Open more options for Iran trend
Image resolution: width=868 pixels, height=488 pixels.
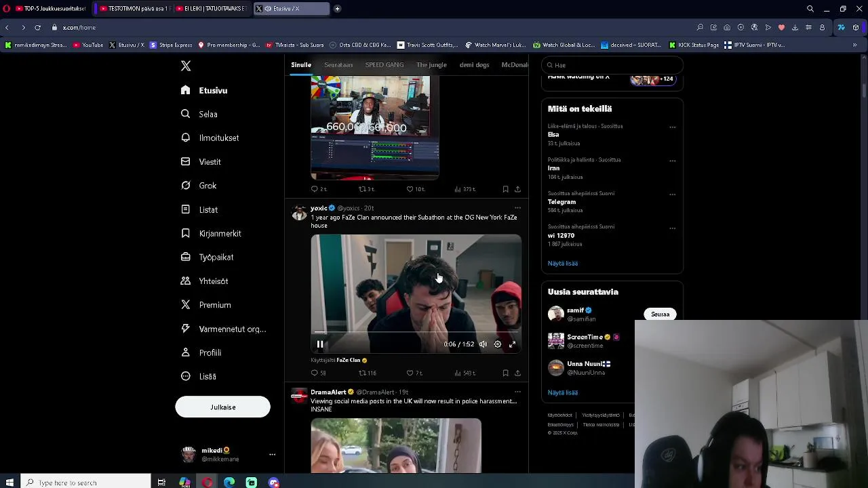[672, 161]
